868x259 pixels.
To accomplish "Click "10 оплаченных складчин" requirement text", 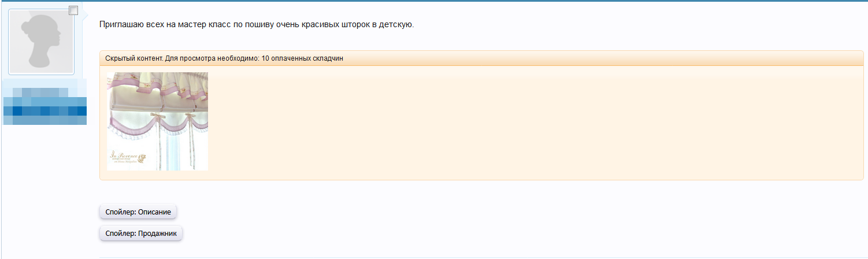I will click(303, 58).
